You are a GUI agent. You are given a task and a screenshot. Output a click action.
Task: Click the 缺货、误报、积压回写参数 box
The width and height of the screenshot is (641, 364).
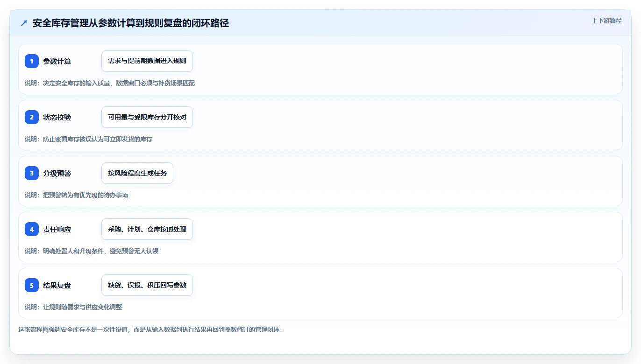point(147,285)
